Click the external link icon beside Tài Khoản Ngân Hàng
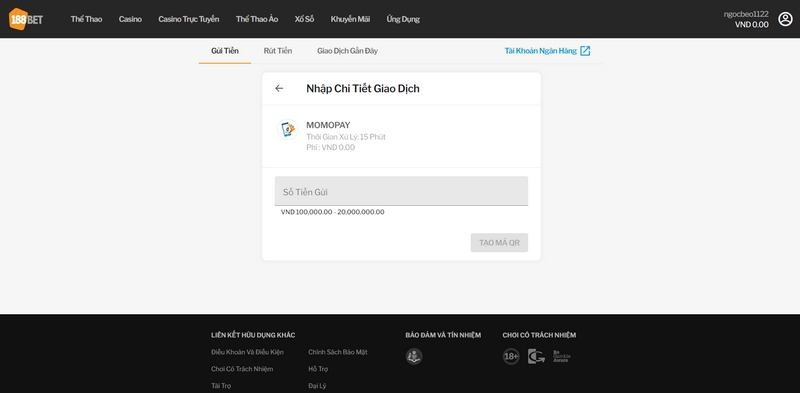 coord(585,51)
